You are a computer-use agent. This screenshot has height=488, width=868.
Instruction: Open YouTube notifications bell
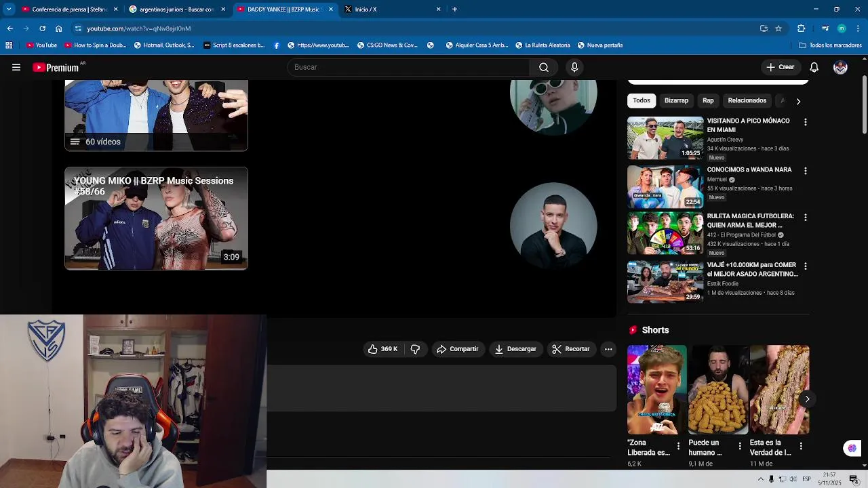click(814, 67)
